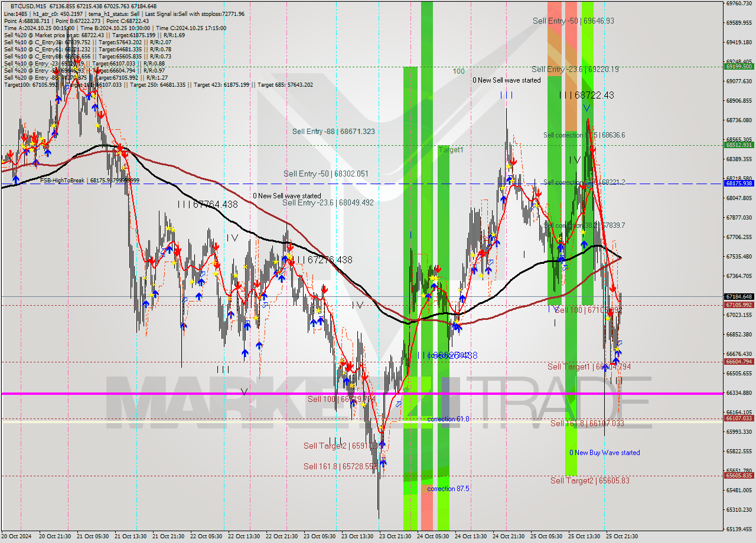
Task: Click the green 68512.931 price axis tag
Action: [738, 145]
